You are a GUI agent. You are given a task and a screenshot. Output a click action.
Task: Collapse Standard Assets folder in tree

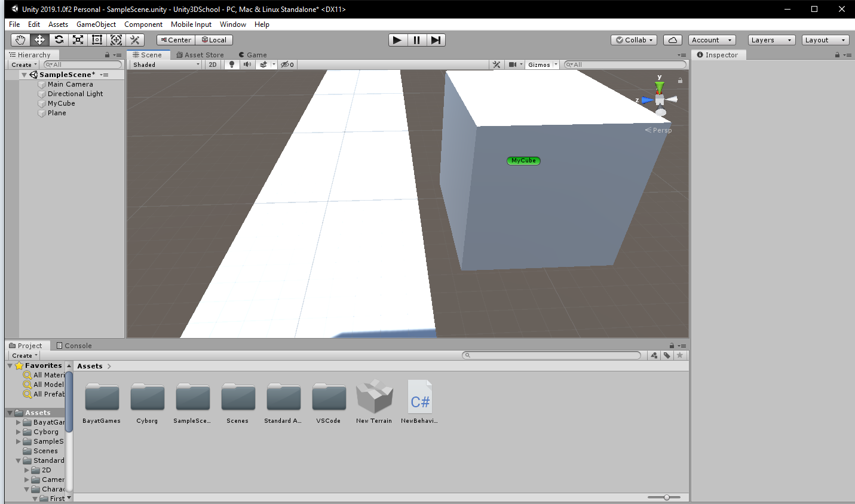click(19, 460)
